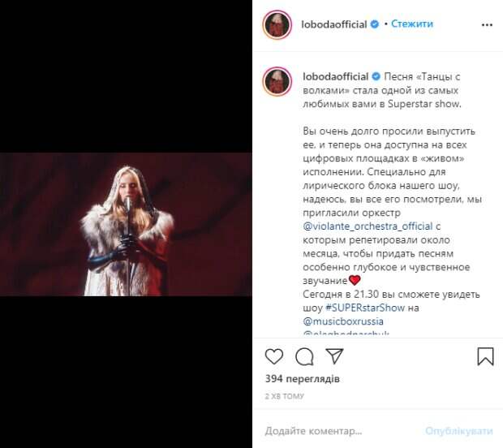The width and height of the screenshot is (503, 448).
Task: Click the verified badge in caption
Action: pyautogui.click(x=376, y=76)
